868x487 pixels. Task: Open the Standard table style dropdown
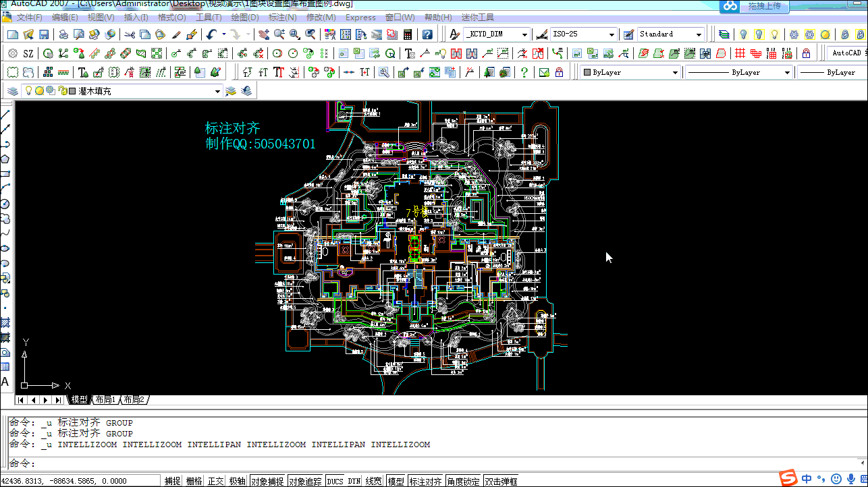(699, 34)
